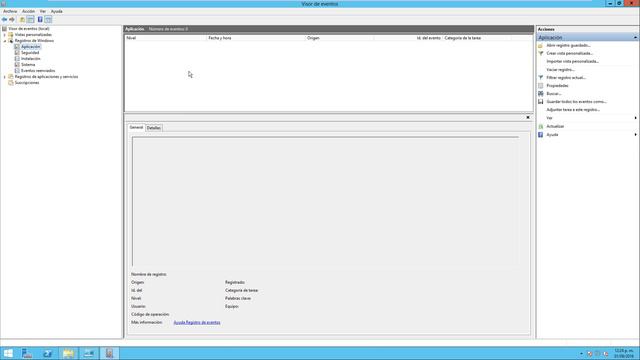Go forward with the toolbar Forward arrow

12,20
